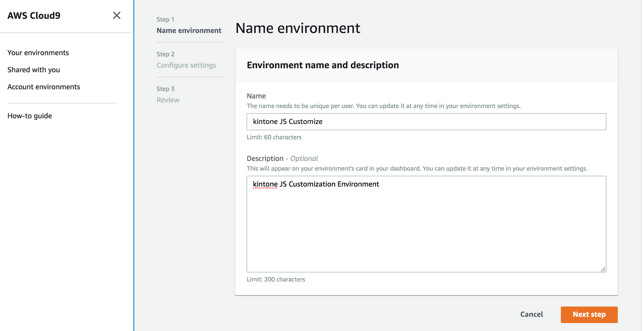Close the AWS Cloud9 sidebar panel
Screen dimensions: 644x331
pos(117,15)
